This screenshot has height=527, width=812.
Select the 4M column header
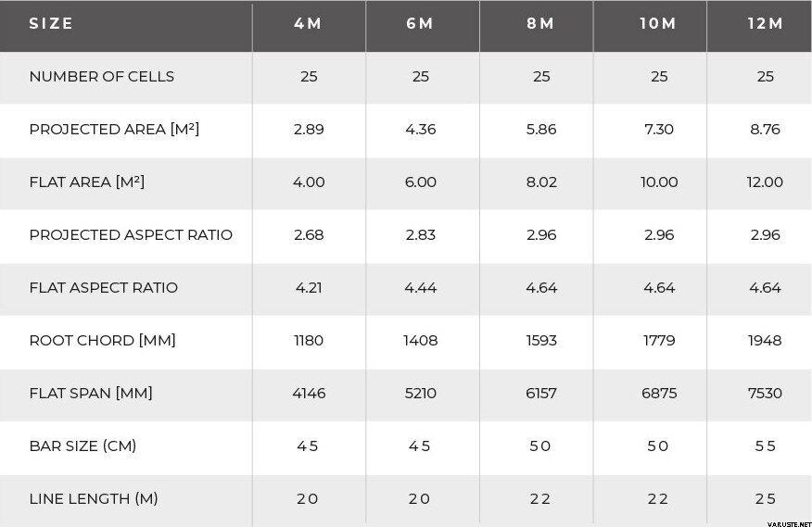[x=308, y=24]
